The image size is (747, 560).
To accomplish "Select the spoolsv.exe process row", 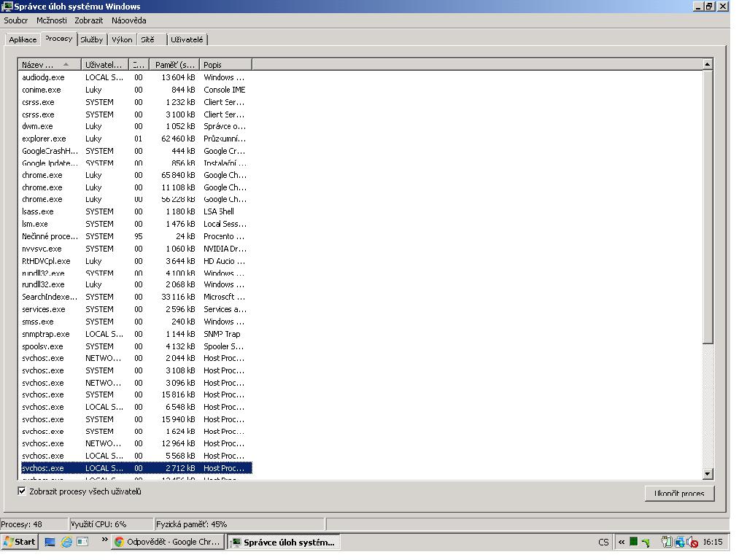I will point(135,346).
